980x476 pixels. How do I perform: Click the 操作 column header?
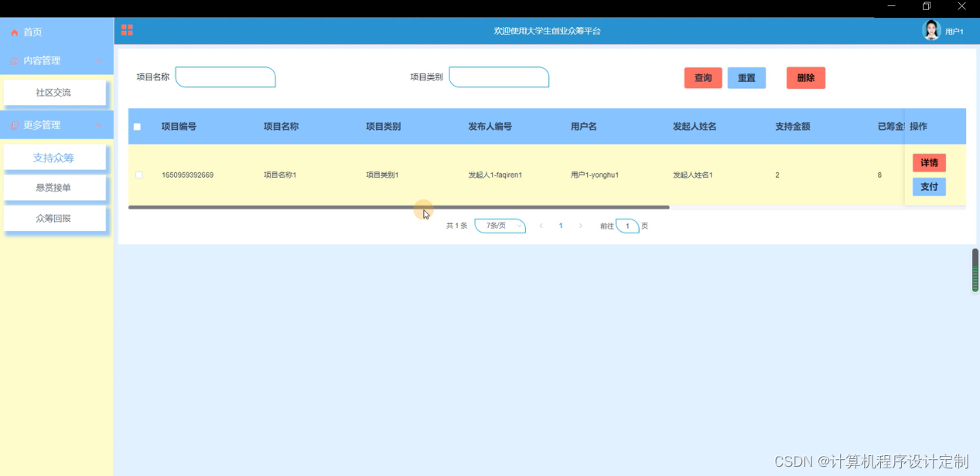tap(918, 127)
